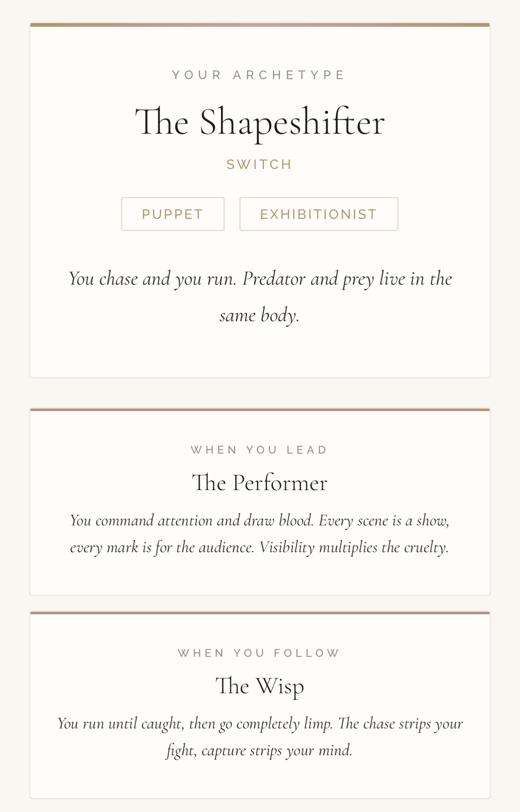The image size is (520, 812).
Task: Click the rose bar above WHEN YOU FOLLOW
Action: tap(260, 613)
